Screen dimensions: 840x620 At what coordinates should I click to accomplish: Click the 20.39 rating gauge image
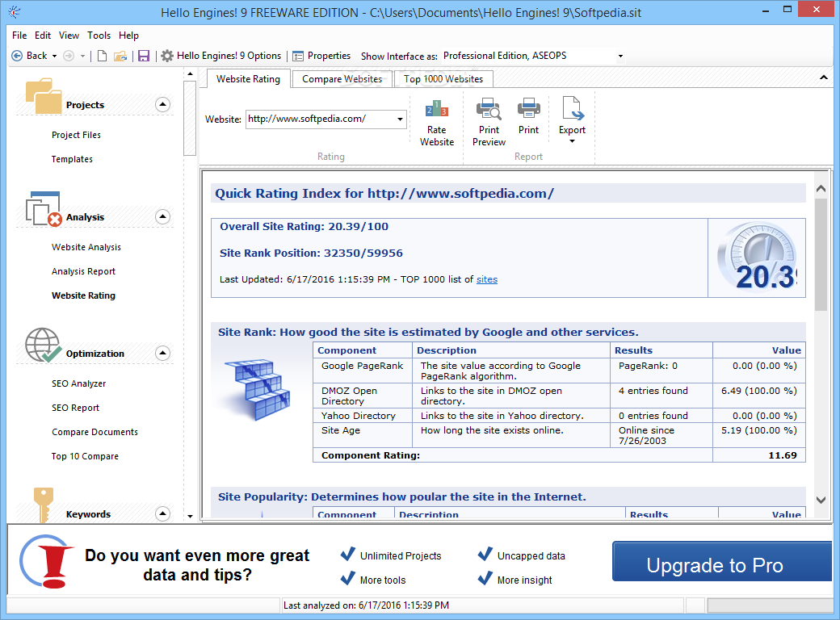757,258
